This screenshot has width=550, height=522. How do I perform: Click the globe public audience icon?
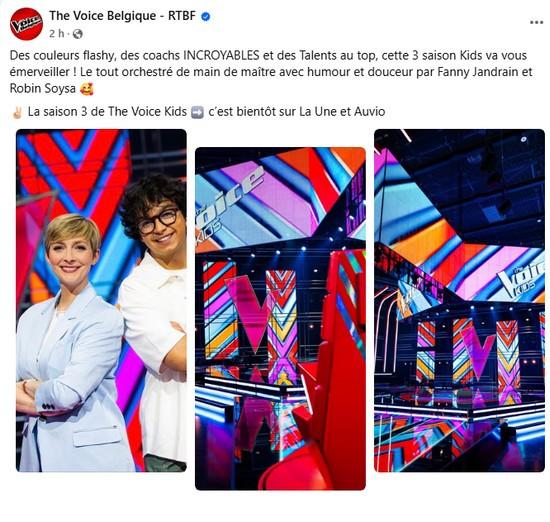coord(78,34)
